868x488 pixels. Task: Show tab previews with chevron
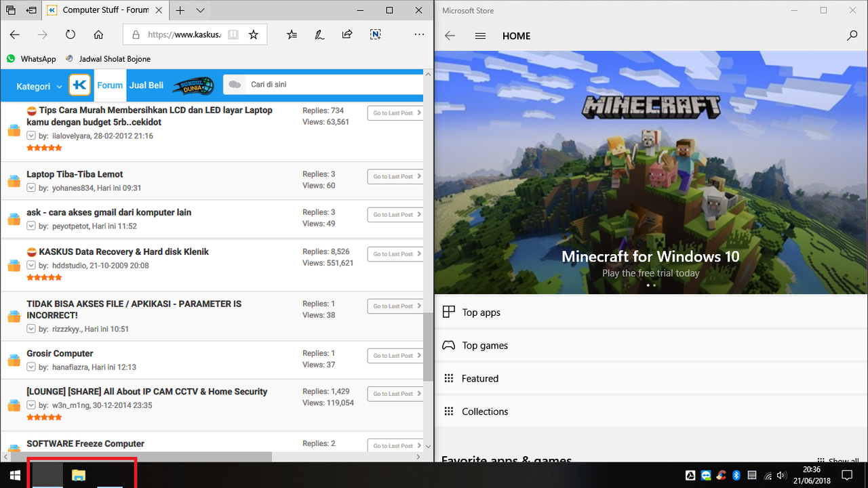pos(201,10)
